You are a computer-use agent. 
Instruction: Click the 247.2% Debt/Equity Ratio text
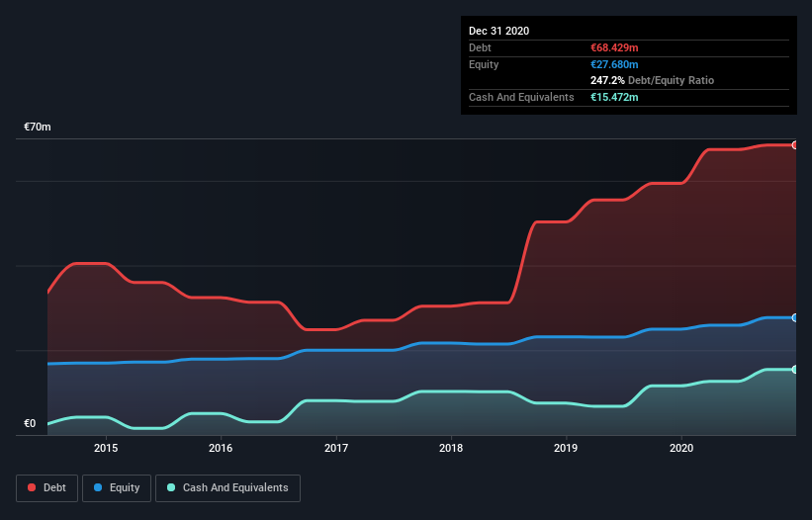click(652, 80)
